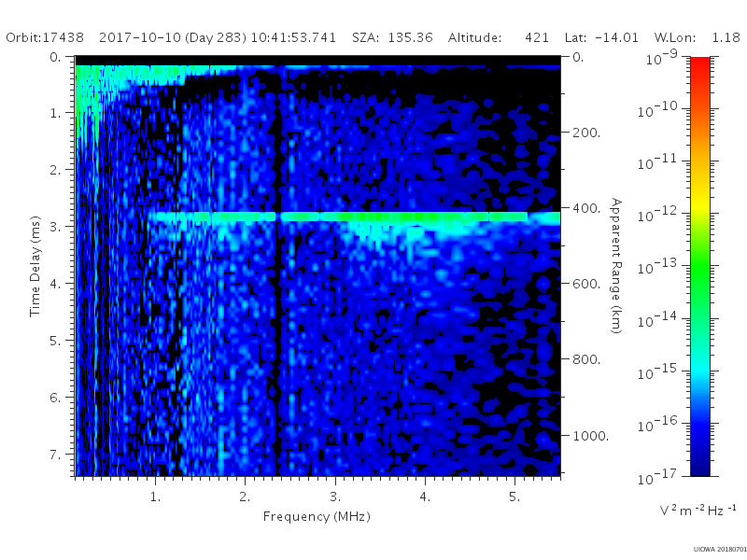This screenshot has width=747, height=560.
Task: Select the date 2017-10-10 (Day 283) text
Action: click(173, 37)
